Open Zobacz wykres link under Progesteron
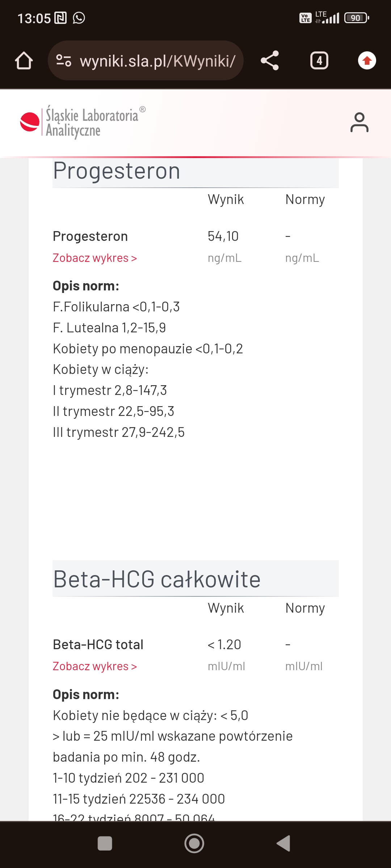 pyautogui.click(x=95, y=258)
